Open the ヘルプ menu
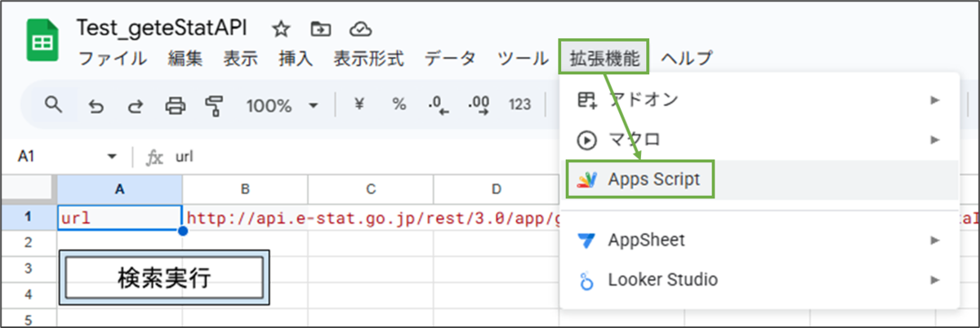 click(687, 58)
